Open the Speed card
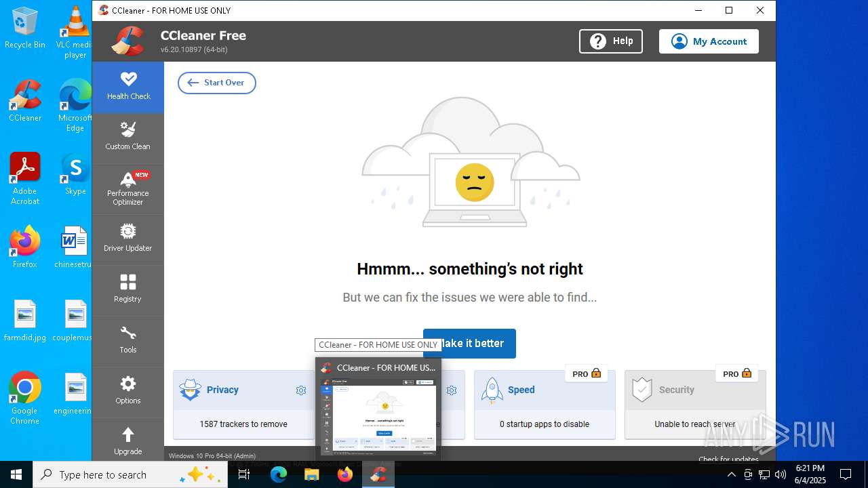868x488 pixels. click(545, 405)
